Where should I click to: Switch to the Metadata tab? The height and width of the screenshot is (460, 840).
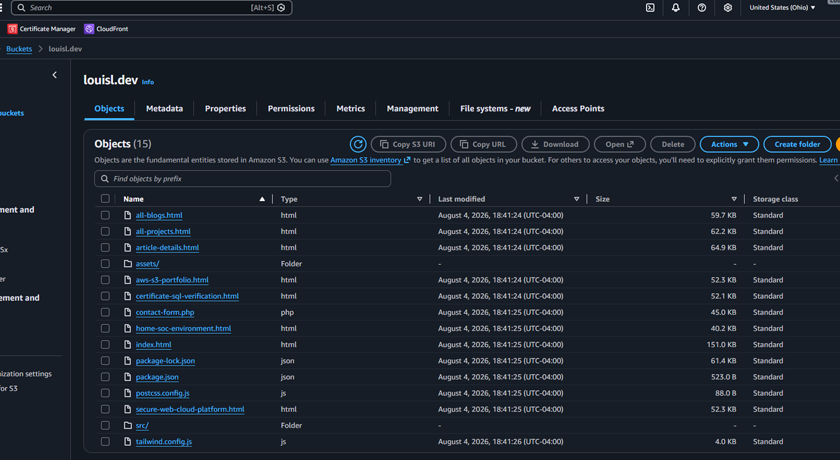point(164,108)
